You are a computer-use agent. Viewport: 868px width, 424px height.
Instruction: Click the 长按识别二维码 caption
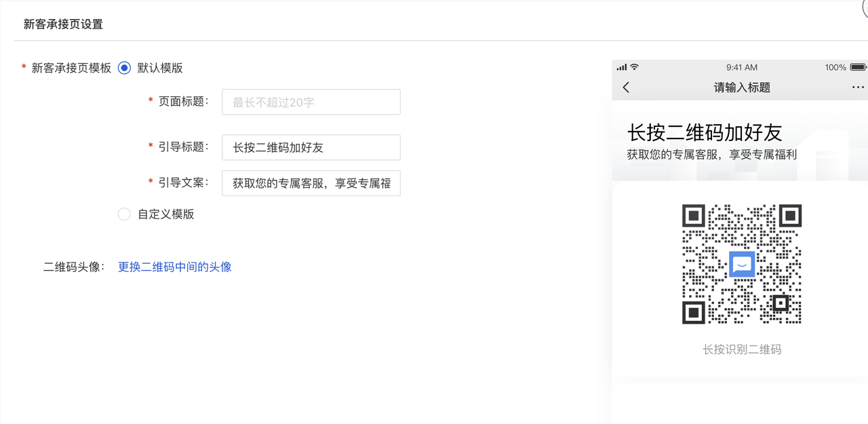[742, 349]
